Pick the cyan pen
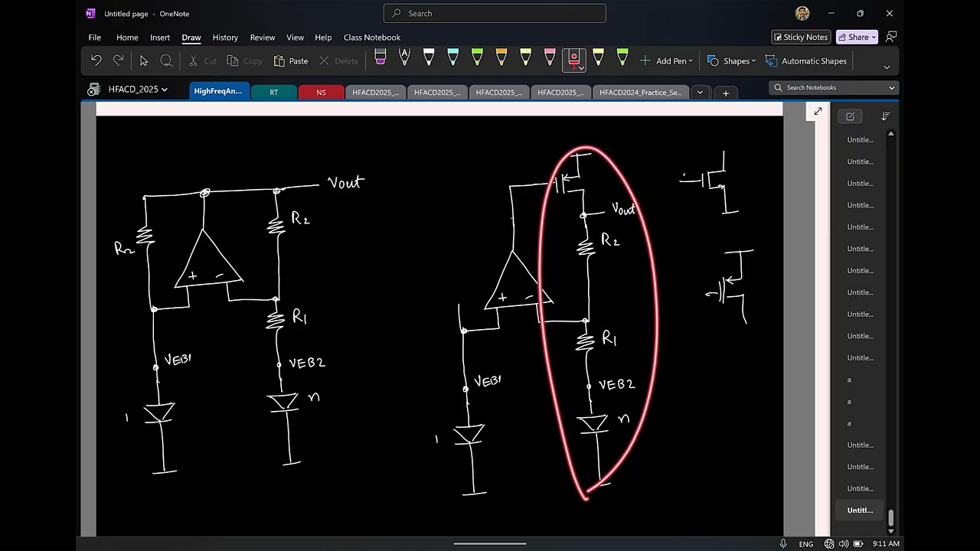Screen dimensions: 980x551 click(452, 58)
